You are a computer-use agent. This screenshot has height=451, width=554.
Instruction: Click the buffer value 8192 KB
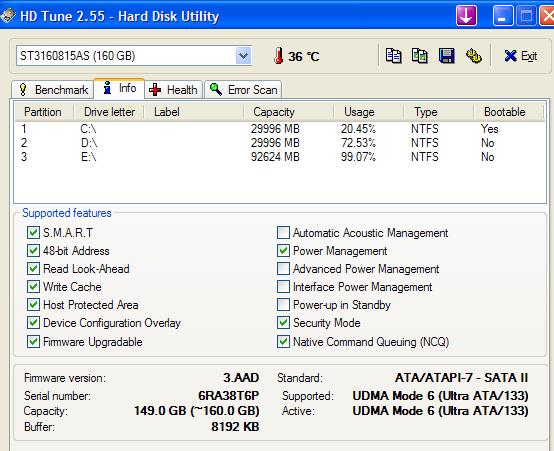pyautogui.click(x=235, y=427)
